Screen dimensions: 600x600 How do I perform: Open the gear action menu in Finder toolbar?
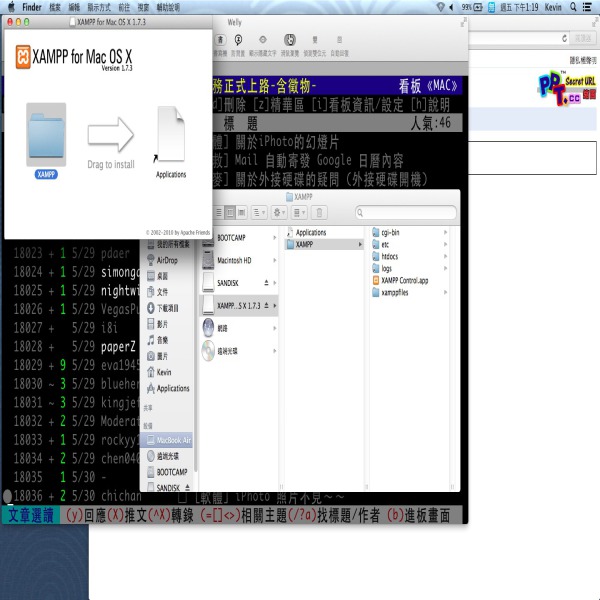(x=279, y=212)
